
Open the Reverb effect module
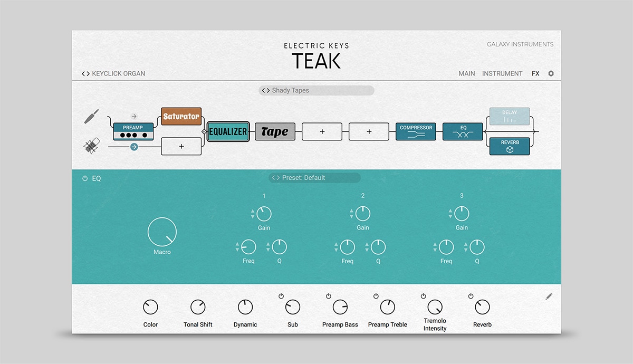coord(510,146)
